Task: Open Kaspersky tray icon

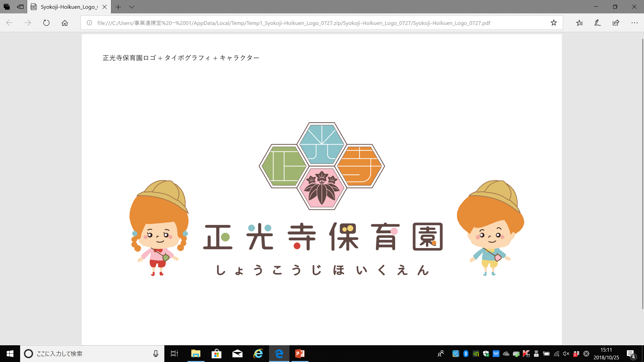Action: (526, 354)
